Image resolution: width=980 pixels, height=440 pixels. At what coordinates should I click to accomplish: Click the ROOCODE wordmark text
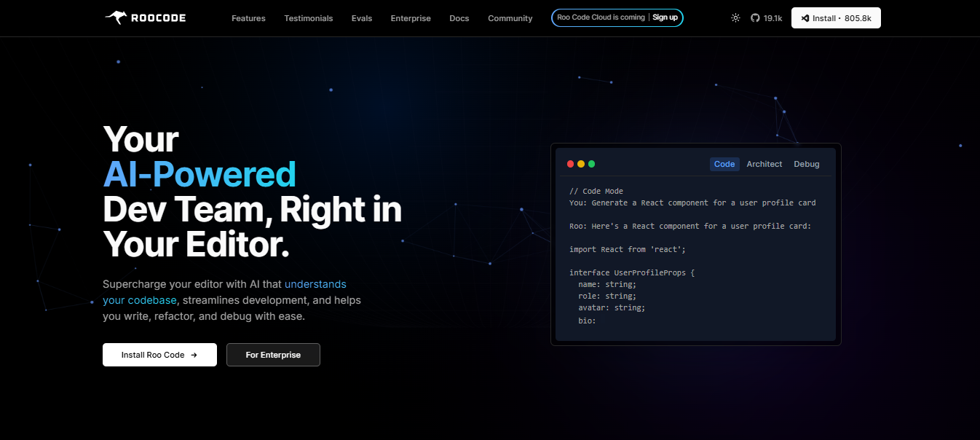[159, 18]
